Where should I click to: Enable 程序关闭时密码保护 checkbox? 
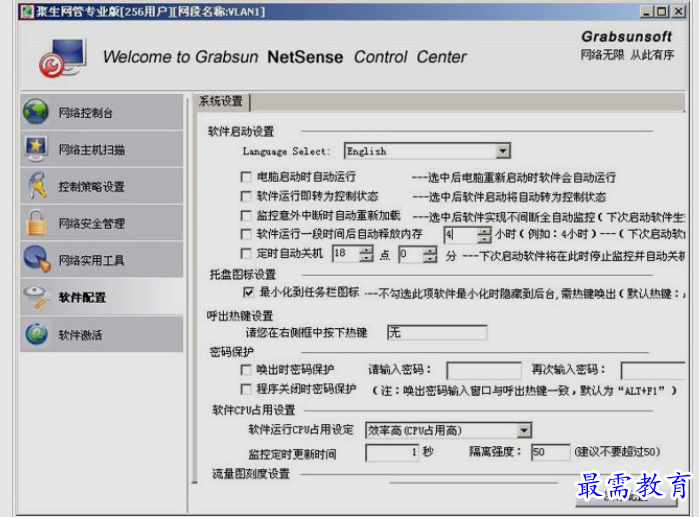(x=246, y=389)
